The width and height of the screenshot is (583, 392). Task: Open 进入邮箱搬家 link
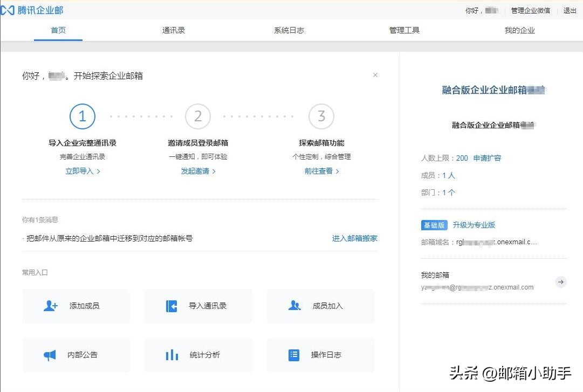pyautogui.click(x=355, y=239)
